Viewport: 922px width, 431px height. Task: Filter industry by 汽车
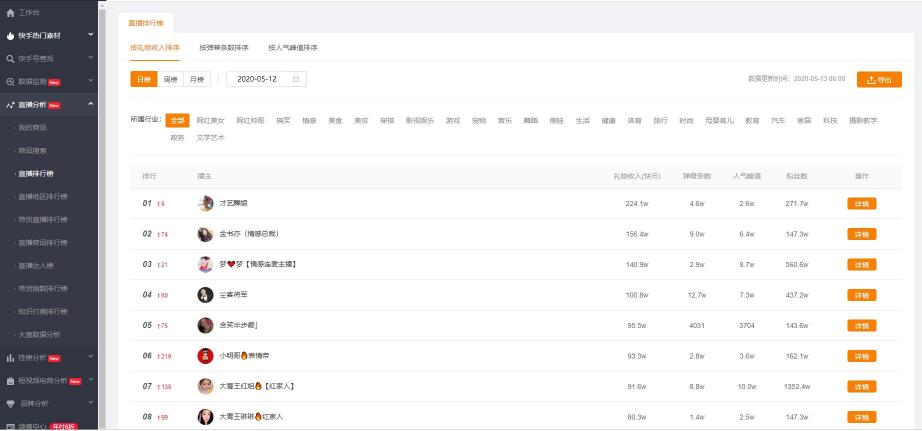778,121
